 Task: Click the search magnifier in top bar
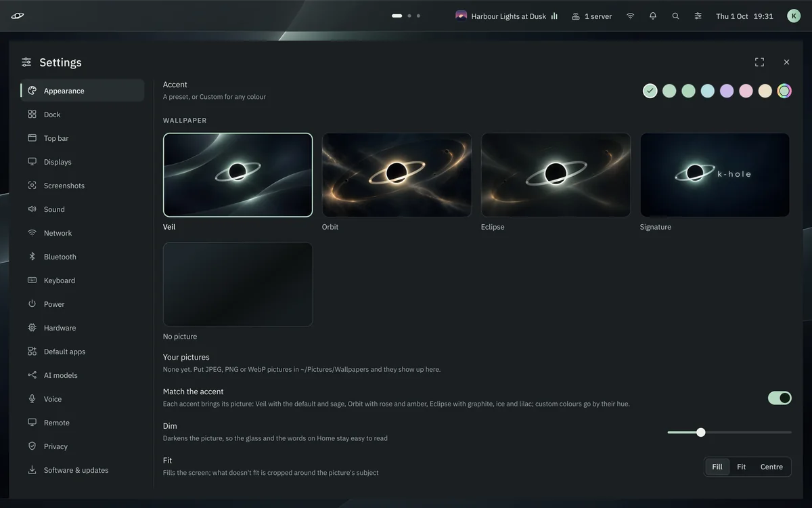[675, 16]
